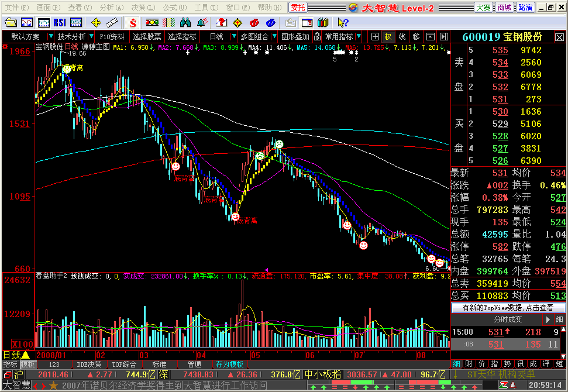The image size is (568, 392).
Task: Click the line chart toolbar icon
Action: click(27, 23)
